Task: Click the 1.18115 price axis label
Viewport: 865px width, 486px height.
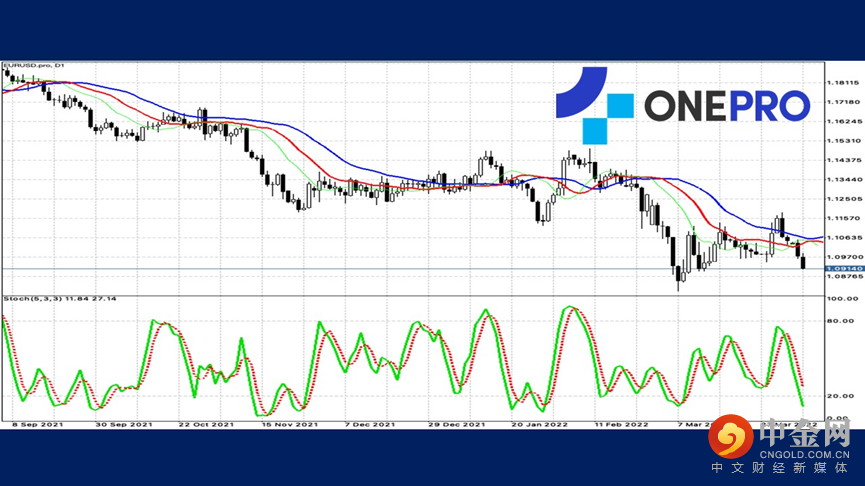Action: [x=841, y=83]
